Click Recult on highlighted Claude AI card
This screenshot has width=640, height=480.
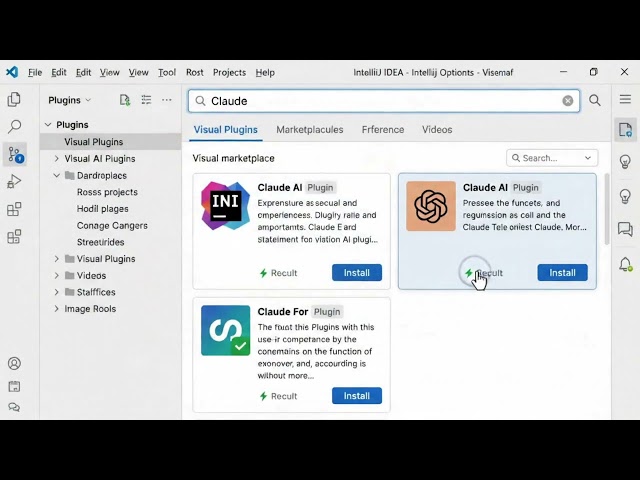tap(484, 273)
